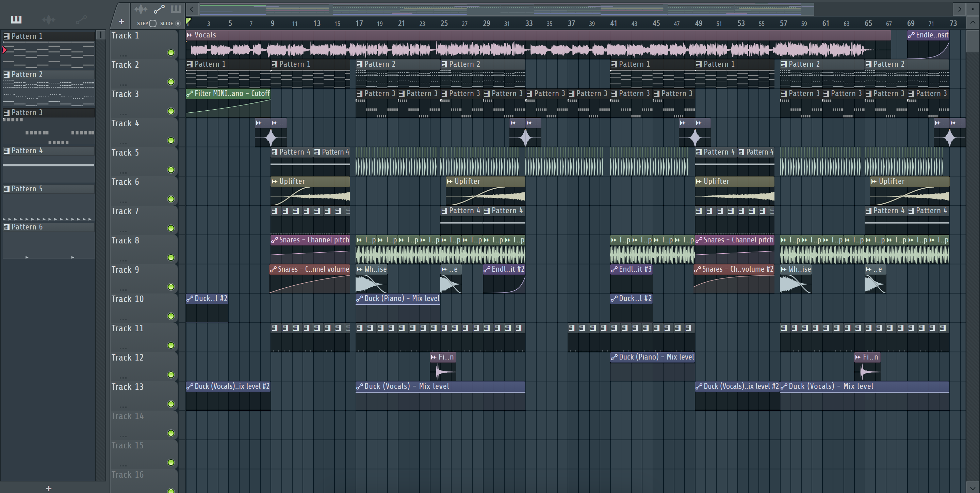Select Pattern 2 in the picker list
980x493 pixels.
pos(48,74)
